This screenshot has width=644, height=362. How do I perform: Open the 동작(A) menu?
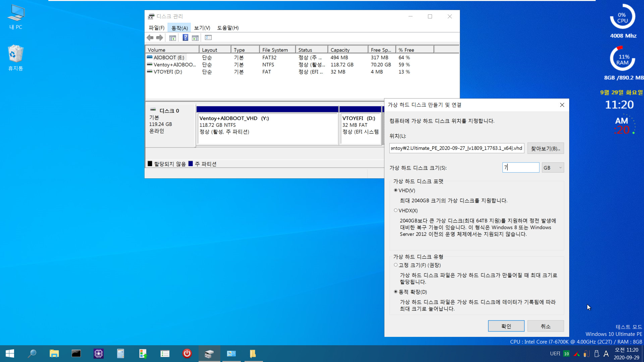(x=180, y=28)
